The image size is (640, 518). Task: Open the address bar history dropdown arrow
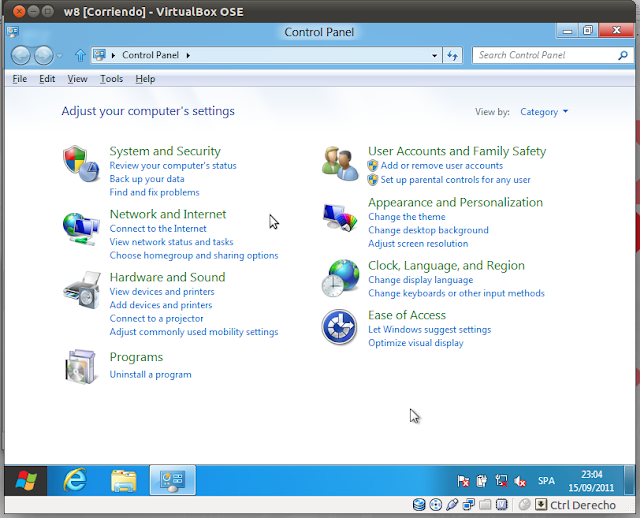[x=435, y=56]
